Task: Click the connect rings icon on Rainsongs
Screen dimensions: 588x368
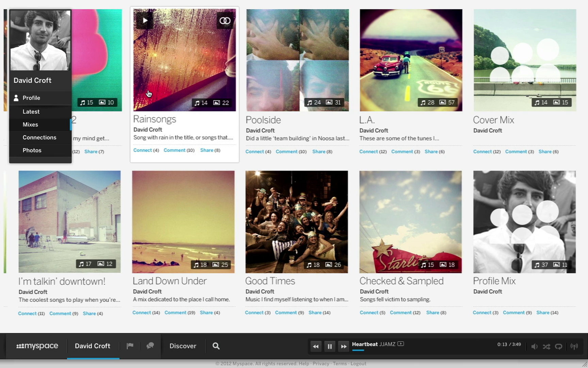Action: pyautogui.click(x=225, y=21)
